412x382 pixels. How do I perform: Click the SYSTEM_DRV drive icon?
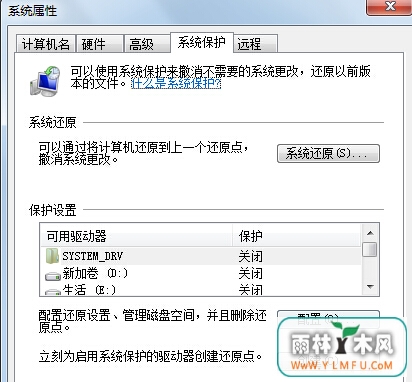52,256
